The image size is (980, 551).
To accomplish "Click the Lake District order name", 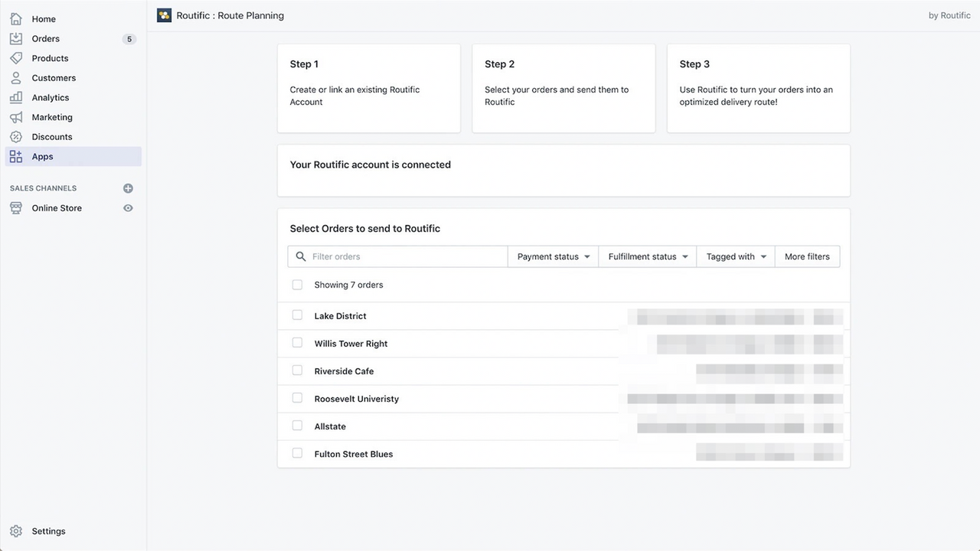I will [x=340, y=316].
